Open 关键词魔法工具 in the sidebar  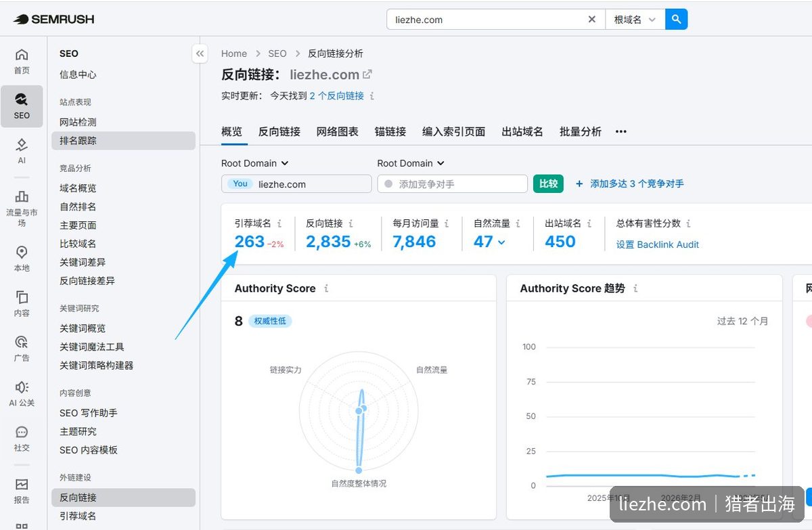click(91, 347)
